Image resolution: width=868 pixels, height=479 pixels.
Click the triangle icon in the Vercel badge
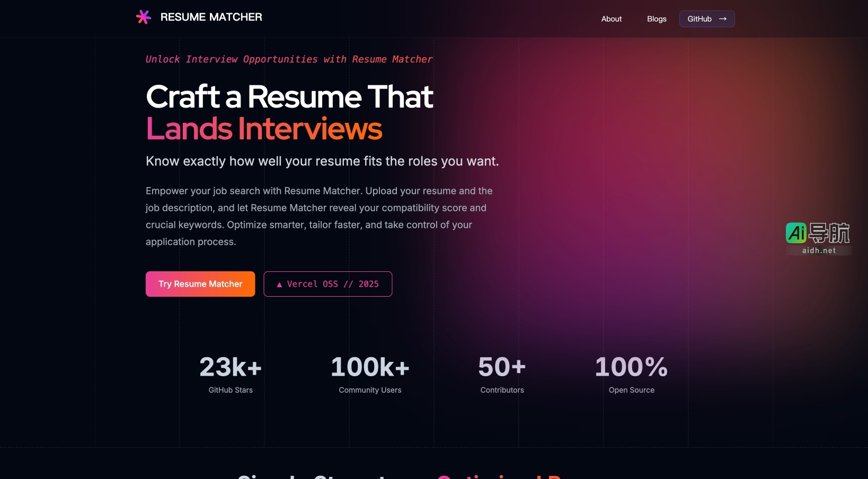pyautogui.click(x=279, y=284)
